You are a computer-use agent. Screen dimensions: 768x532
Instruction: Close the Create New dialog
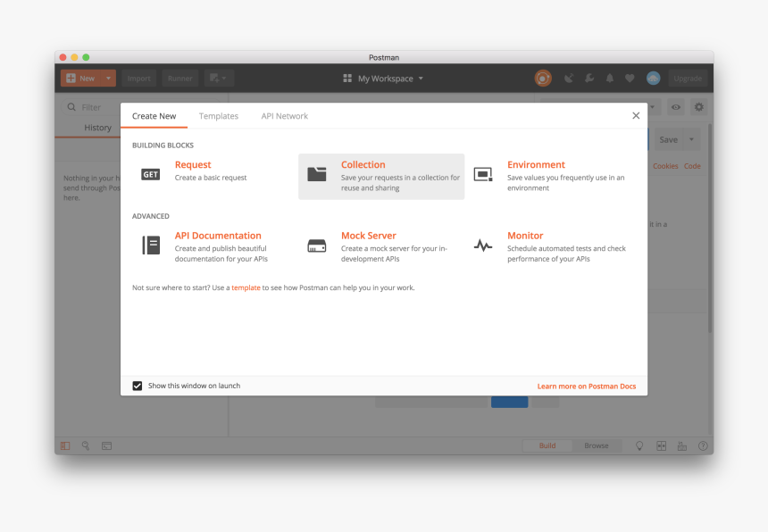tap(636, 115)
